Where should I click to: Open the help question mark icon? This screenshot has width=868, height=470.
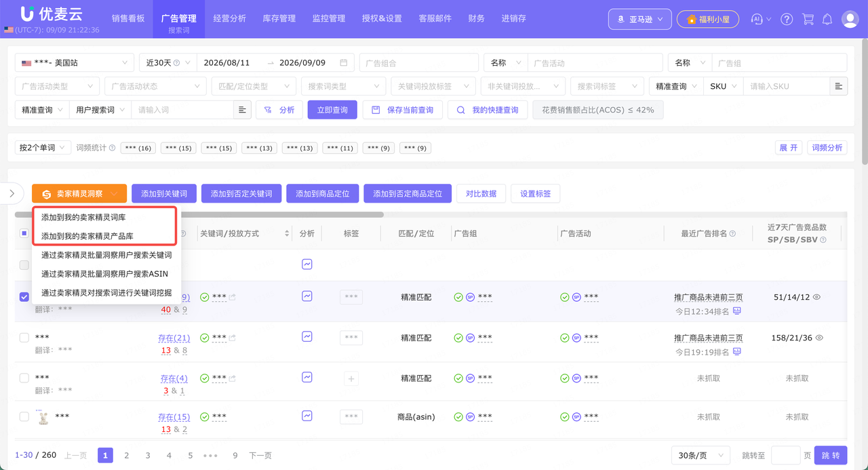[787, 19]
